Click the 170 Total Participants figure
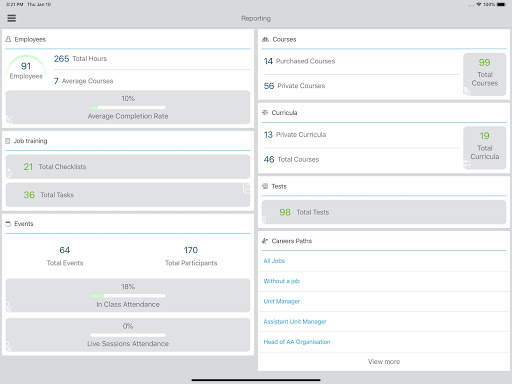512x384 pixels. click(191, 256)
